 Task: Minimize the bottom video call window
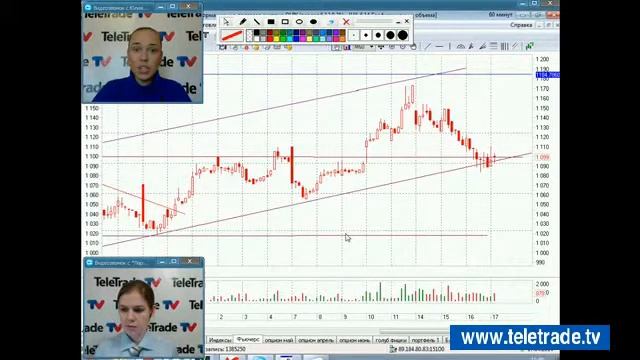(x=162, y=262)
